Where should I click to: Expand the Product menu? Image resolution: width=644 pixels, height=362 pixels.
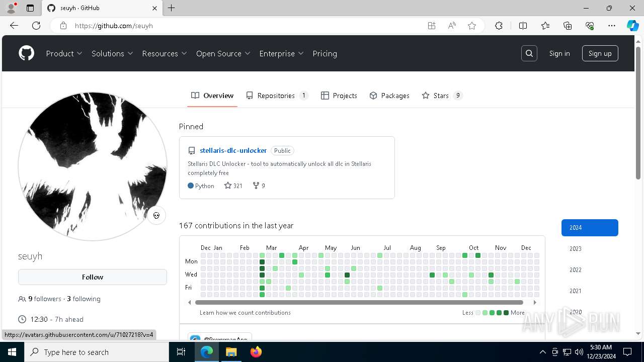(x=64, y=53)
